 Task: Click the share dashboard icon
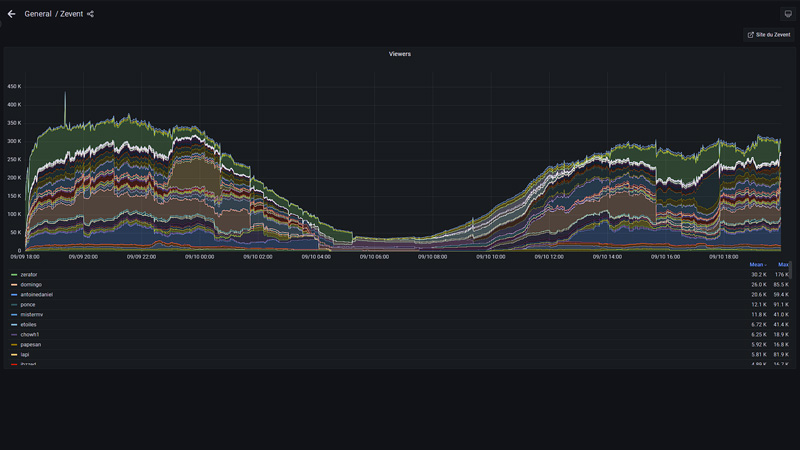point(90,14)
